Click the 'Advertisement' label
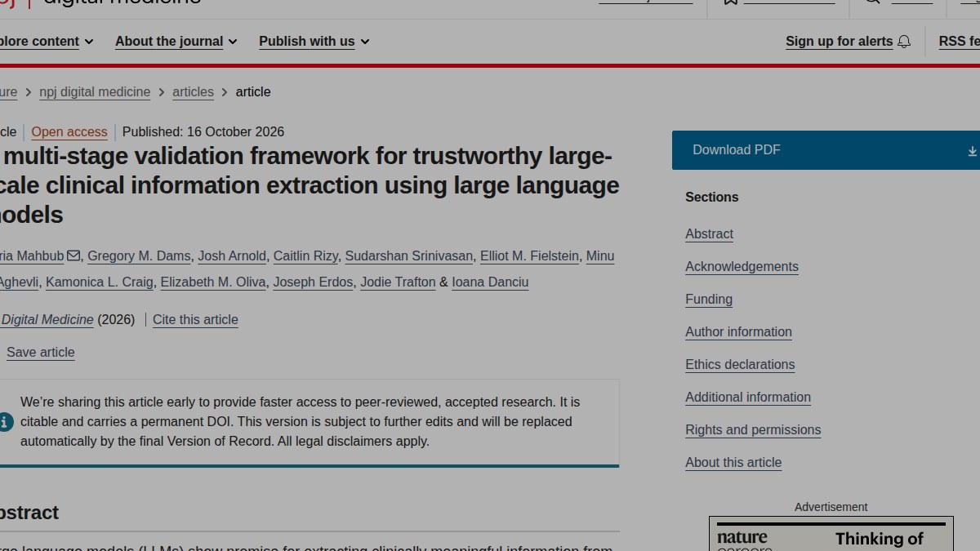Screen dimensions: 980x551 coord(831,507)
